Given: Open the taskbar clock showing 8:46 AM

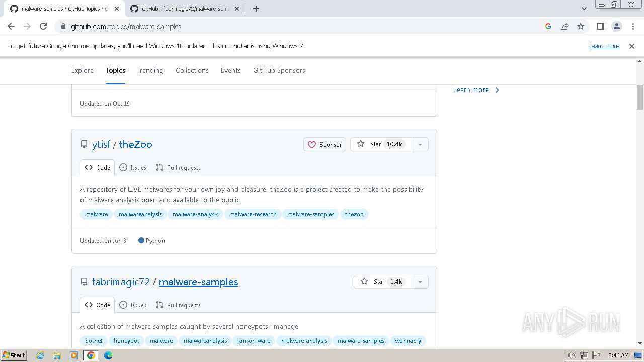Looking at the screenshot, I should pyautogui.click(x=618, y=355).
